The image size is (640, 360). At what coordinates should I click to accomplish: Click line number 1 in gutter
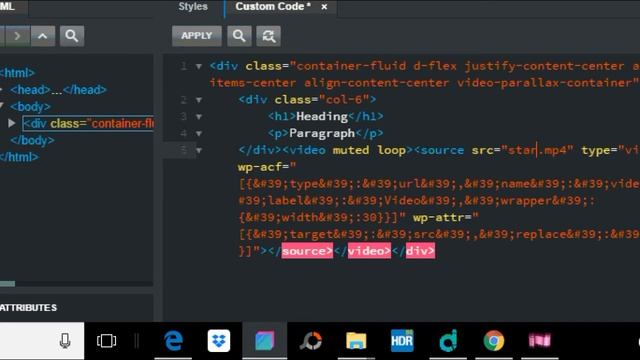184,66
